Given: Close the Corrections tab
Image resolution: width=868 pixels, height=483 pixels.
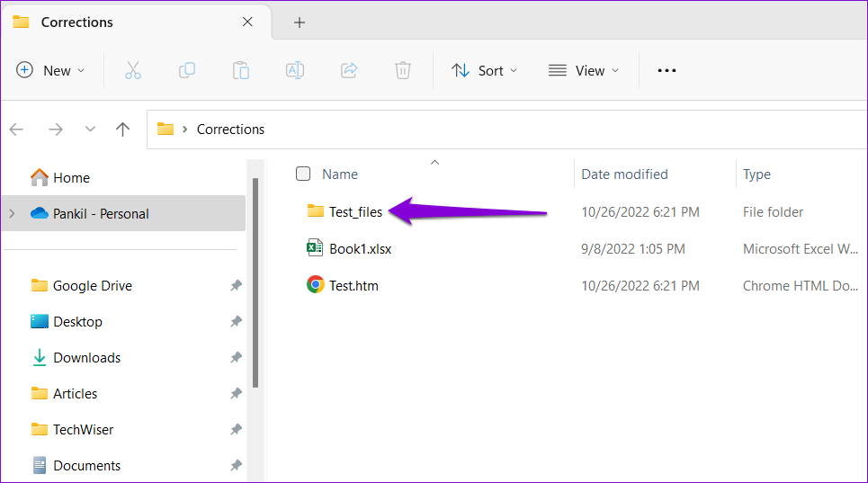Looking at the screenshot, I should pos(247,22).
